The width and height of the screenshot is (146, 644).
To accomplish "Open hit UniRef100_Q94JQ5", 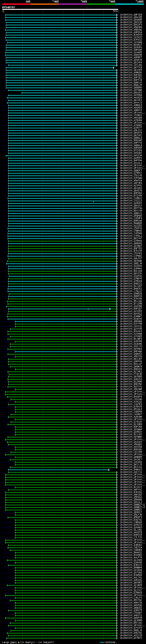I will [131, 17].
